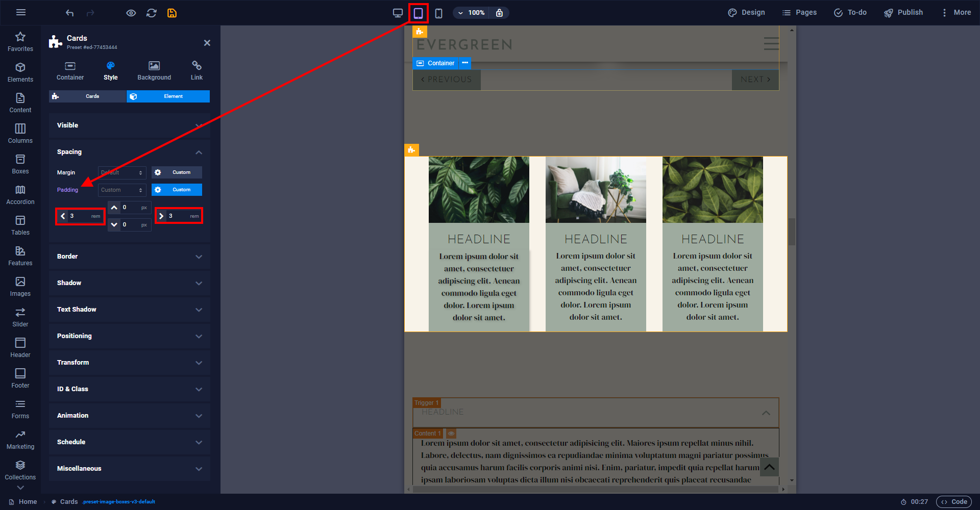
Task: Click the left padding value field
Action: pyautogui.click(x=81, y=216)
